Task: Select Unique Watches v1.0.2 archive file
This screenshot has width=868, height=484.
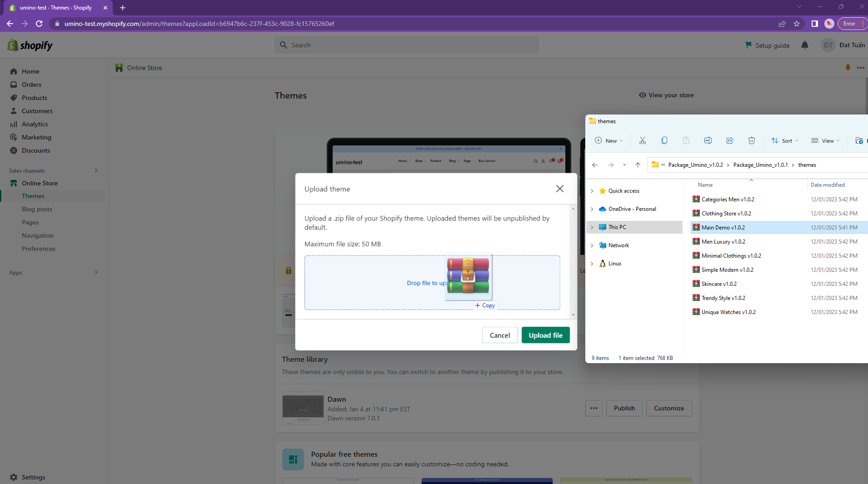Action: point(728,312)
